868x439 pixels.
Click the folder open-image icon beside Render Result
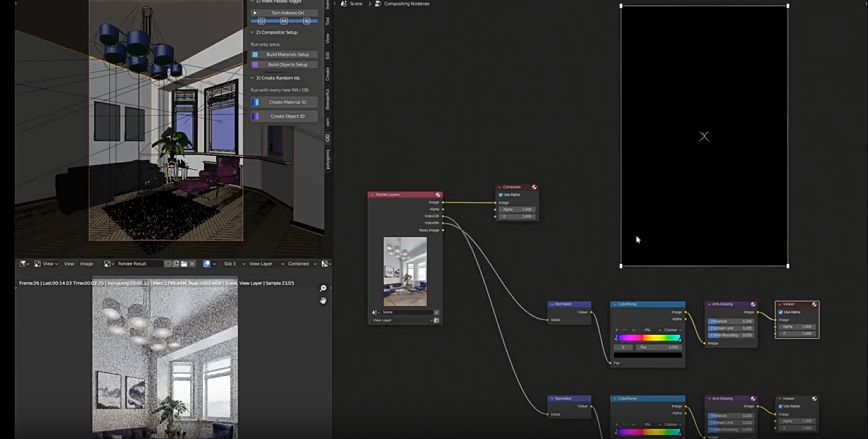(185, 264)
